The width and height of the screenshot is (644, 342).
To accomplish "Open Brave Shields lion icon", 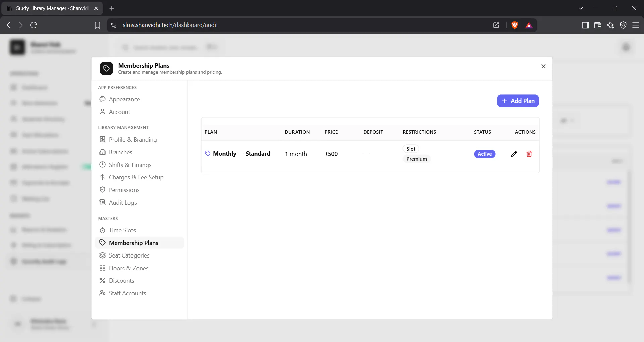I will coord(515,25).
